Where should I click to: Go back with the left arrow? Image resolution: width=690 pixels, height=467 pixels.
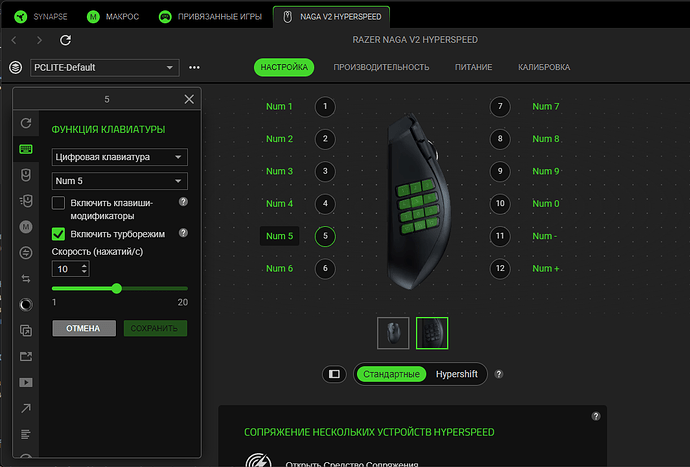[x=14, y=40]
